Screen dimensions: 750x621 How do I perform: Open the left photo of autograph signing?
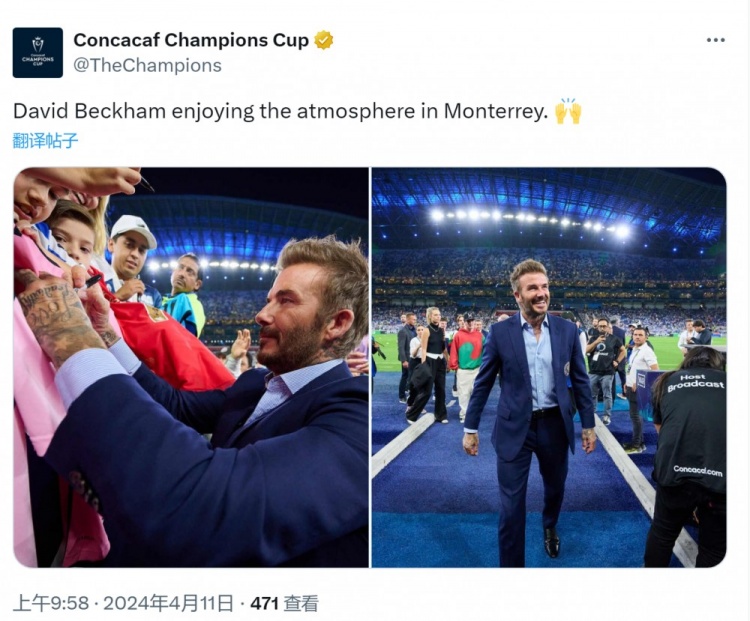tap(191, 367)
